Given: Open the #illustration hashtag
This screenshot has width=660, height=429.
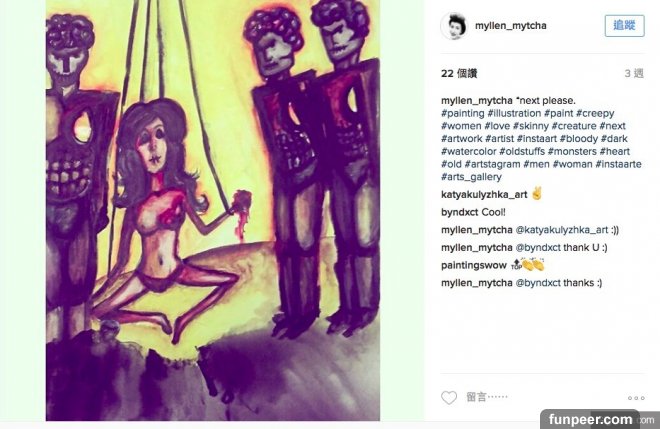Looking at the screenshot, I should coord(514,113).
